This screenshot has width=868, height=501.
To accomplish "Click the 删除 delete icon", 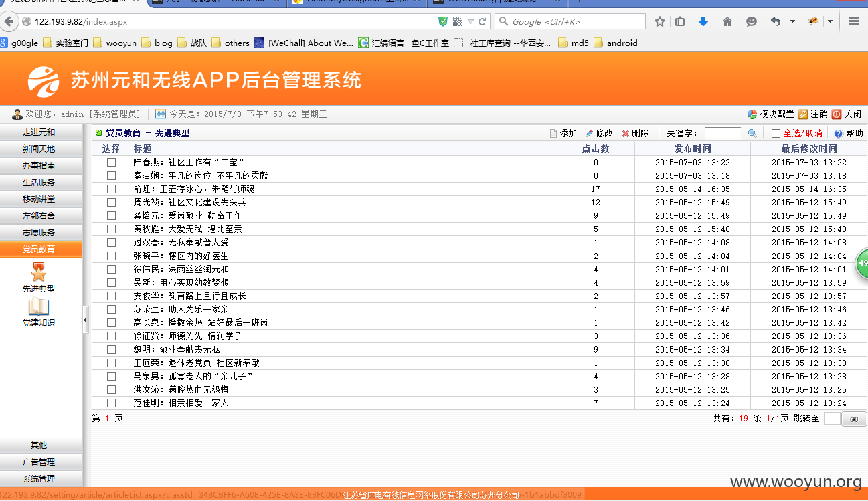I will tap(626, 134).
